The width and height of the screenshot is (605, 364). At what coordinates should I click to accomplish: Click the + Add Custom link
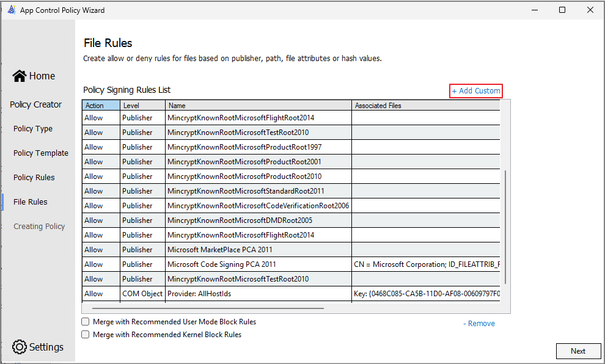click(475, 90)
